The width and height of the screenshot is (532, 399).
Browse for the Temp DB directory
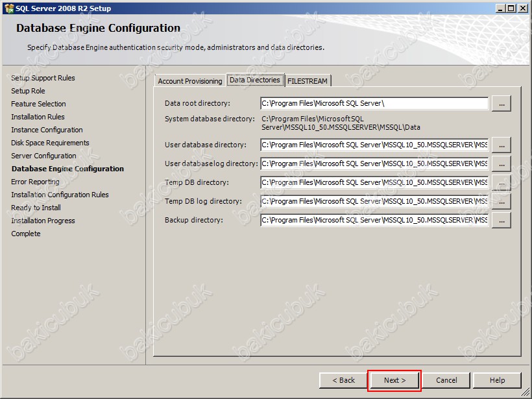pyautogui.click(x=502, y=183)
